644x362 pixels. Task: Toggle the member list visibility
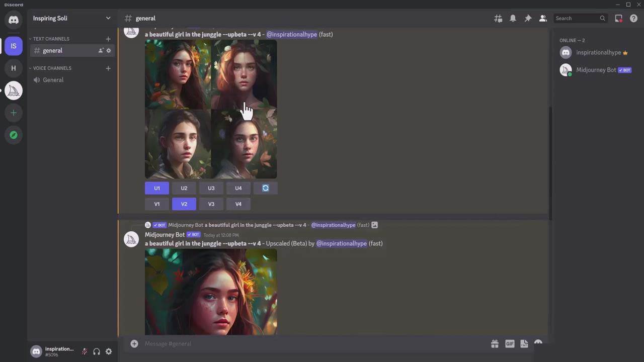coord(543,18)
